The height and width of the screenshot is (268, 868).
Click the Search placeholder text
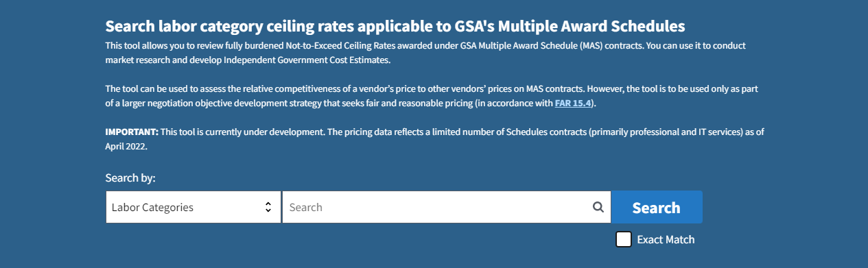pos(306,207)
